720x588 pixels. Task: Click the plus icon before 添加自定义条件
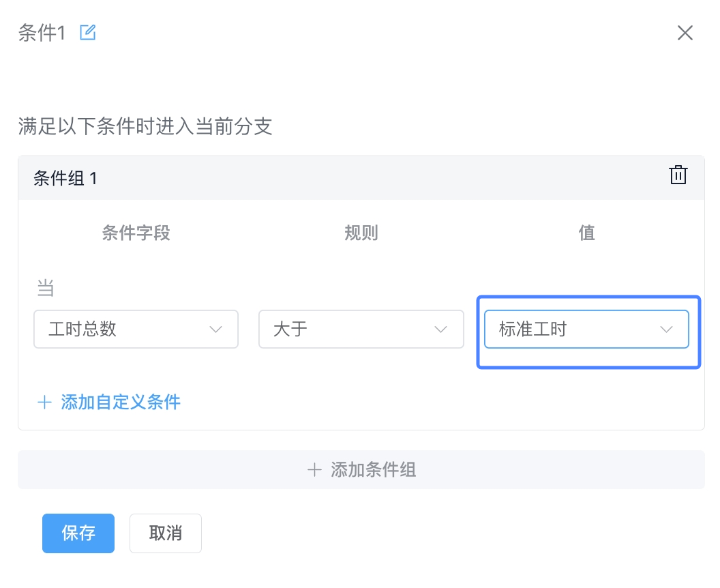point(44,402)
